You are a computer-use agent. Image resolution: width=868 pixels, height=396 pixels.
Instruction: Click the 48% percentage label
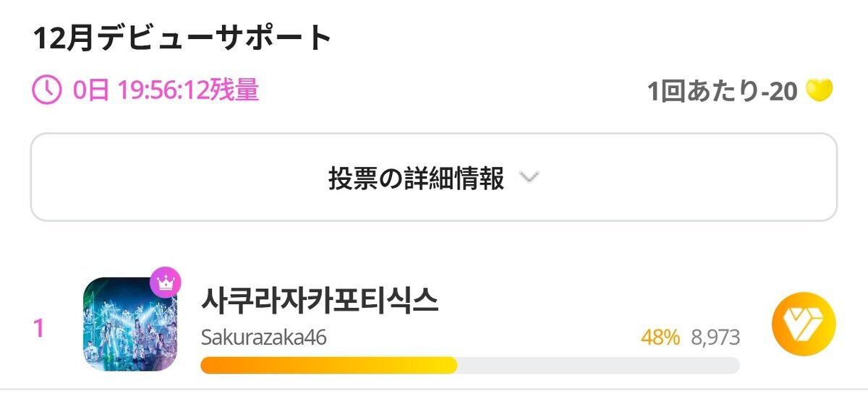click(660, 337)
